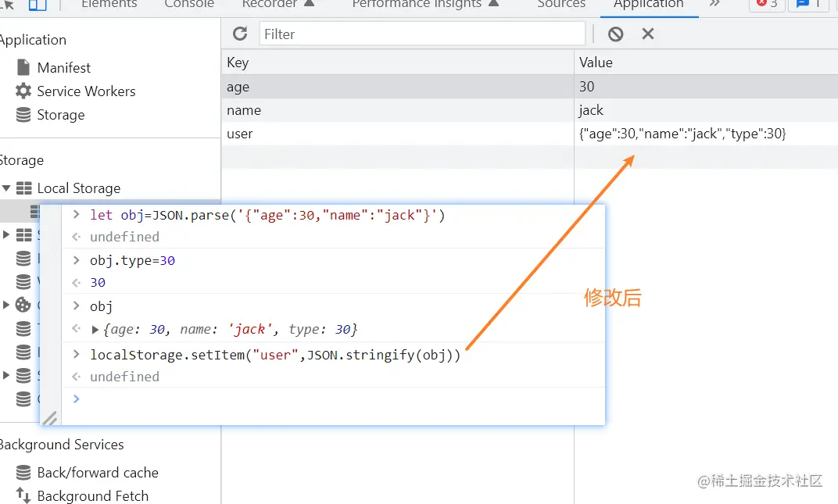Click the delete selected entry X icon
Screen dimensions: 838x504
click(648, 34)
